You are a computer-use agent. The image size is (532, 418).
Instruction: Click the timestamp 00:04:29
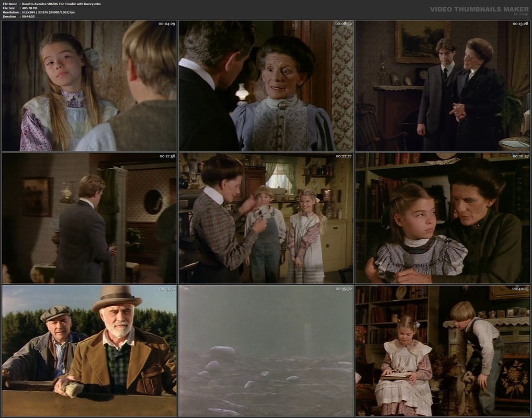point(167,24)
